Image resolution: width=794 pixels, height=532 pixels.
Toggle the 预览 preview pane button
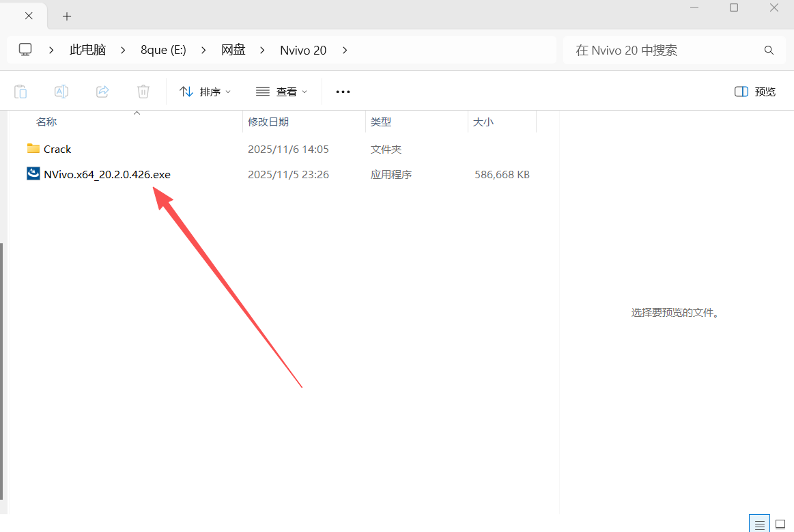pos(755,92)
